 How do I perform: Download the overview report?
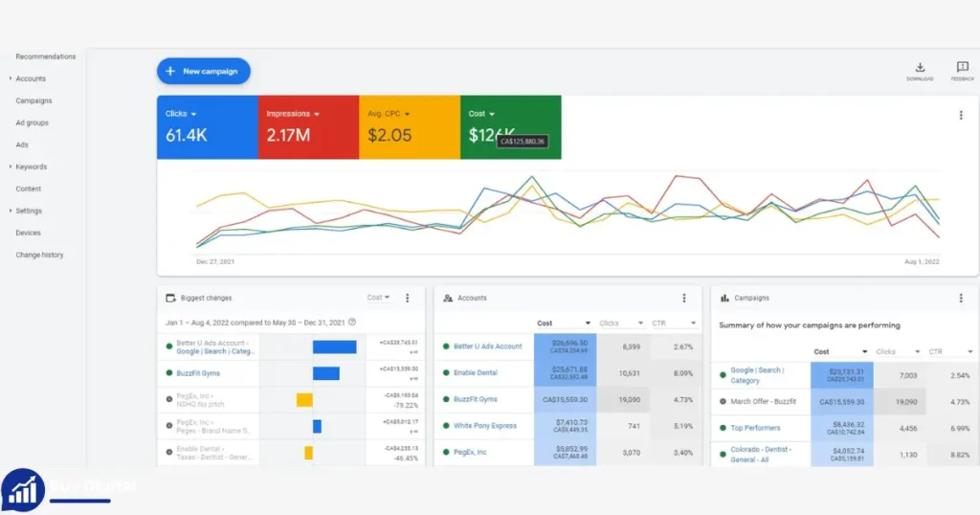pos(920,71)
